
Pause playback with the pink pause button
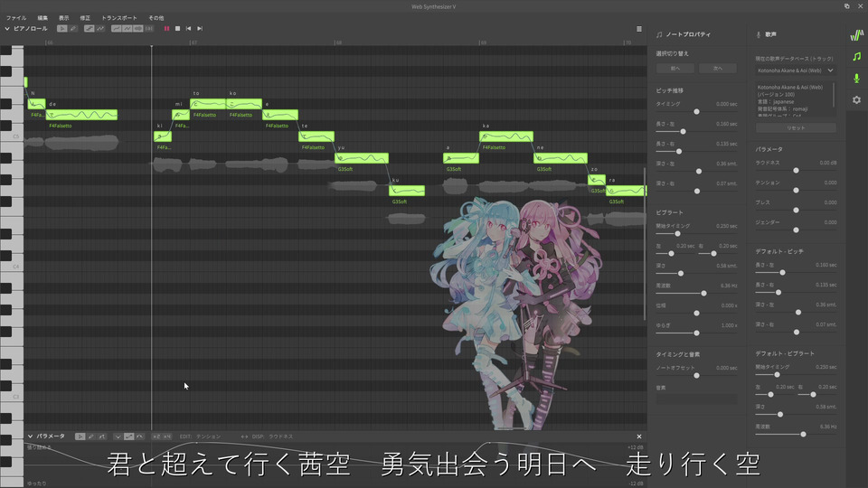pos(166,28)
